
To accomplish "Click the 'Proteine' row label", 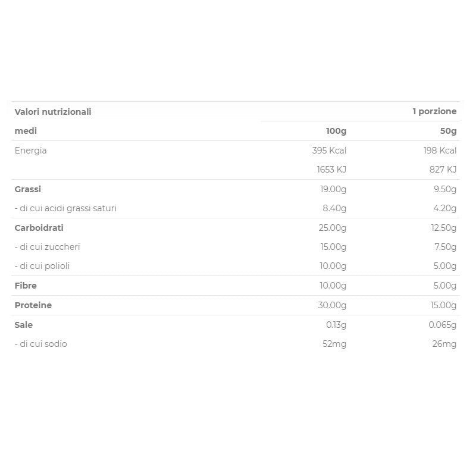I will click(x=33, y=305).
